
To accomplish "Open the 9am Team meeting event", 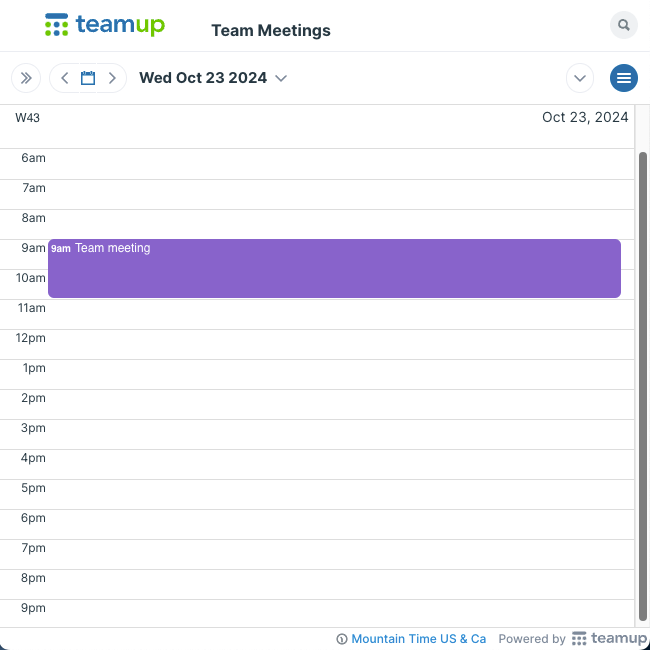I will coord(334,268).
